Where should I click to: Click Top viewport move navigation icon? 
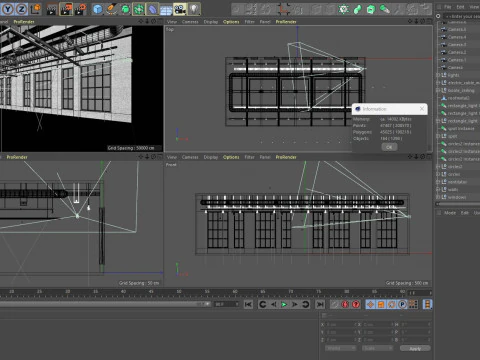(x=410, y=21)
